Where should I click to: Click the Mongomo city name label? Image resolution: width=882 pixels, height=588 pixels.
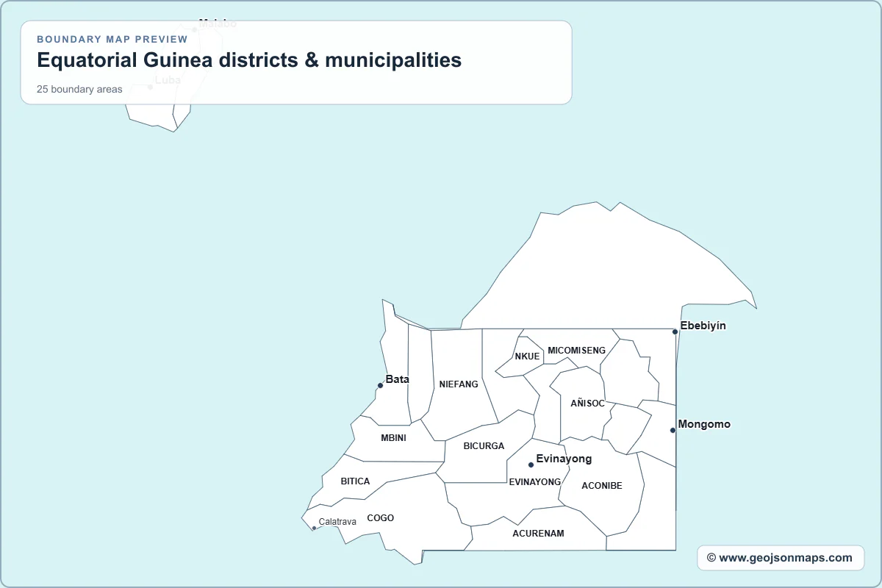(704, 424)
